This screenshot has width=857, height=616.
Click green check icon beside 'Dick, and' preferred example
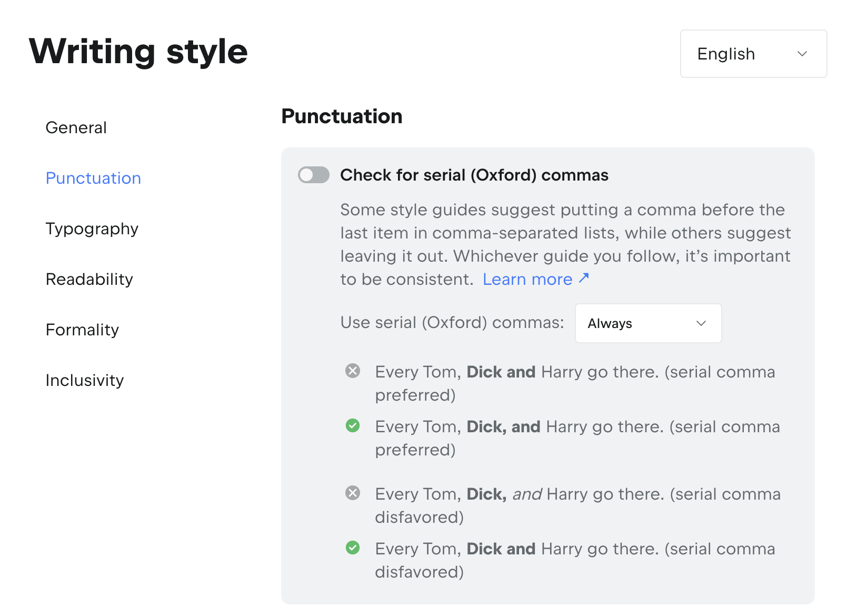point(353,425)
